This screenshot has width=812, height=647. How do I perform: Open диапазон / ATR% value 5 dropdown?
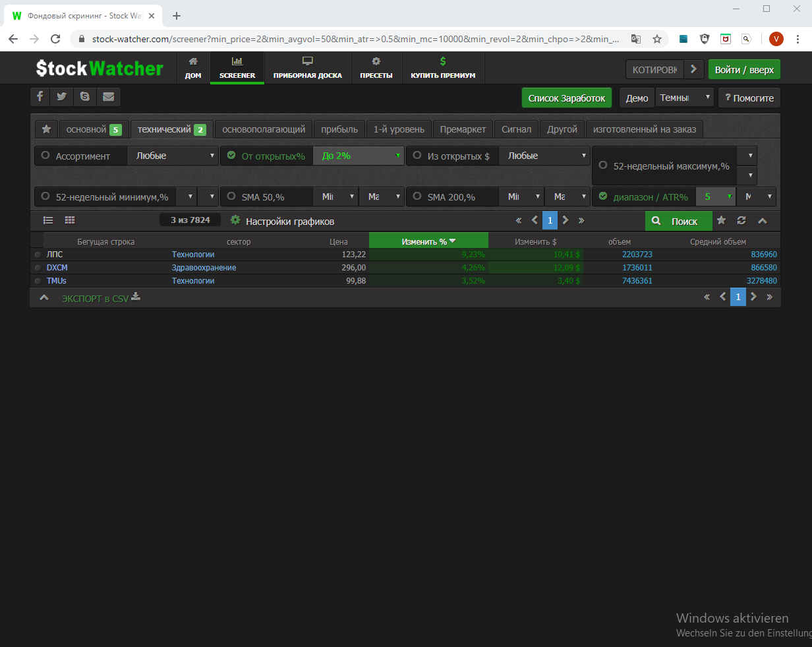(716, 197)
